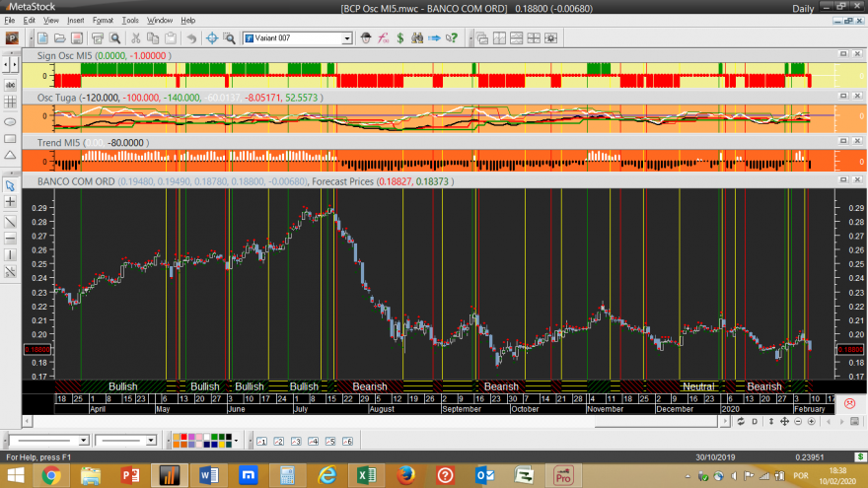Click the zoom in plus icon
868x488 pixels.
click(812, 422)
